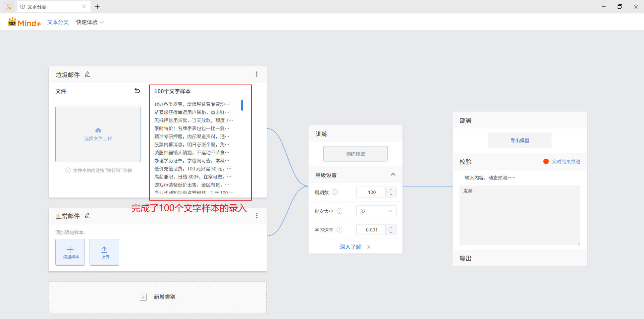The width and height of the screenshot is (644, 319).
Task: Select the sample 代办各类发票，增值税普票专票均
Action: tap(192, 104)
